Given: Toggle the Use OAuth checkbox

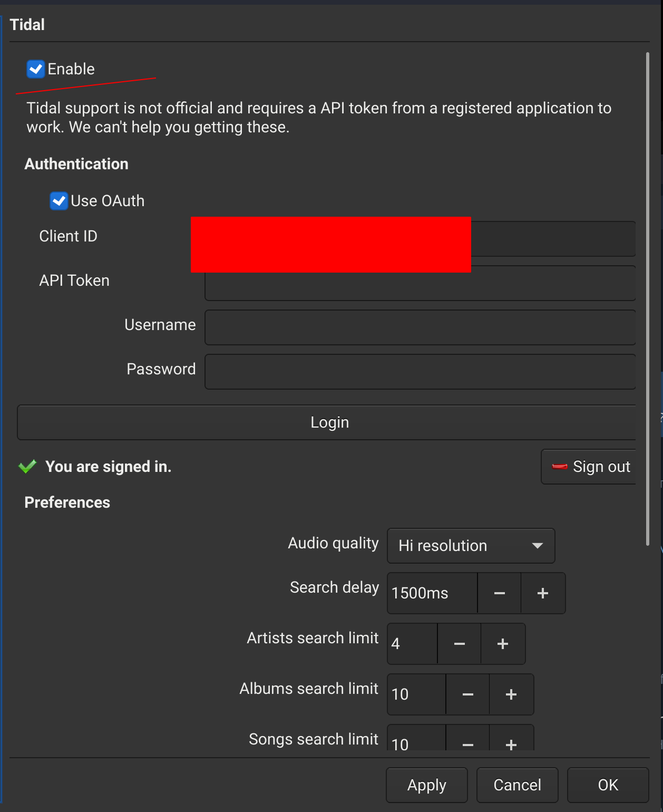Looking at the screenshot, I should tap(59, 201).
